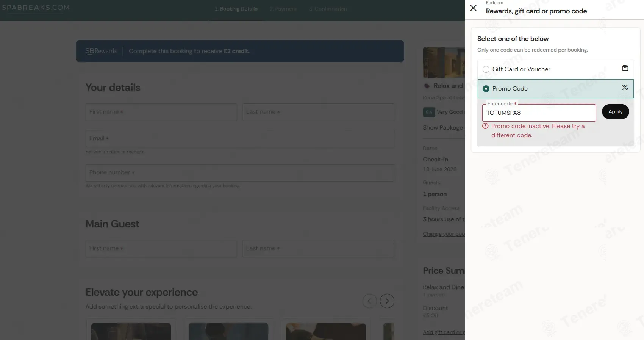Click the Change your booking link
Screen dimensions: 644x340
[x=444, y=234]
